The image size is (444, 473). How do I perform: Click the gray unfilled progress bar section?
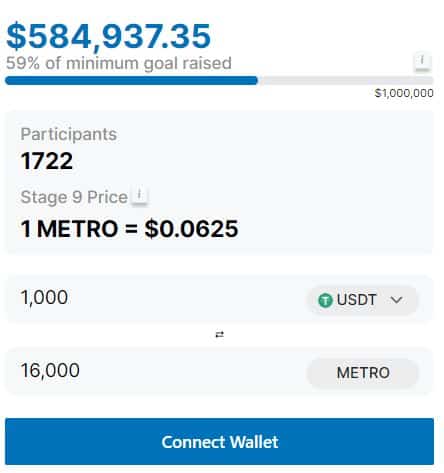[x=345, y=80]
